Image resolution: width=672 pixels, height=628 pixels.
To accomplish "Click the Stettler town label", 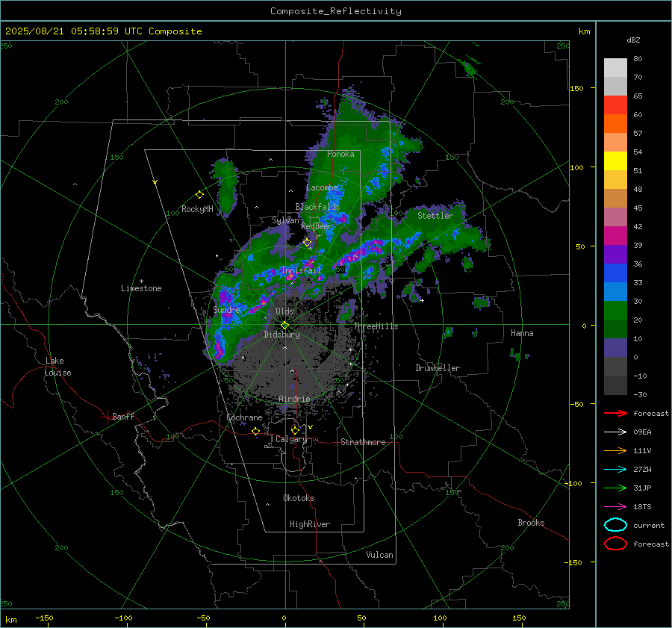I will pos(435,216).
